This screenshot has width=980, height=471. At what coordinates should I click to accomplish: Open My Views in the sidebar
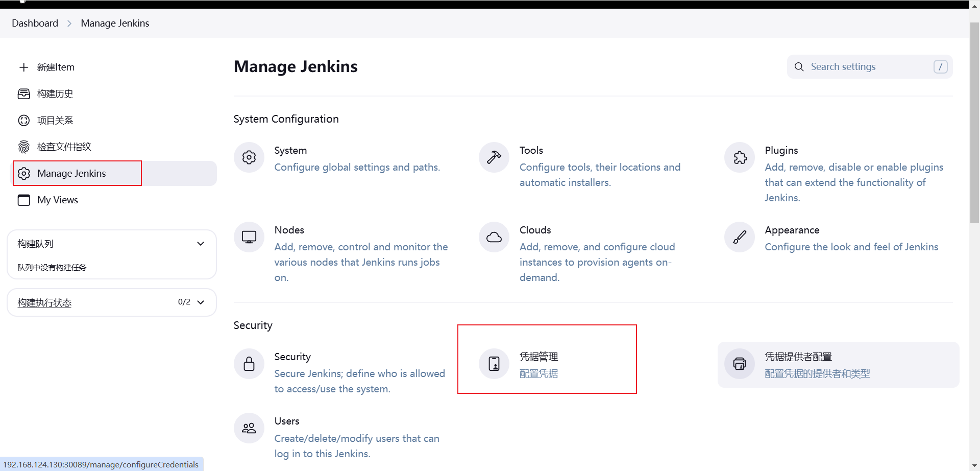[58, 200]
